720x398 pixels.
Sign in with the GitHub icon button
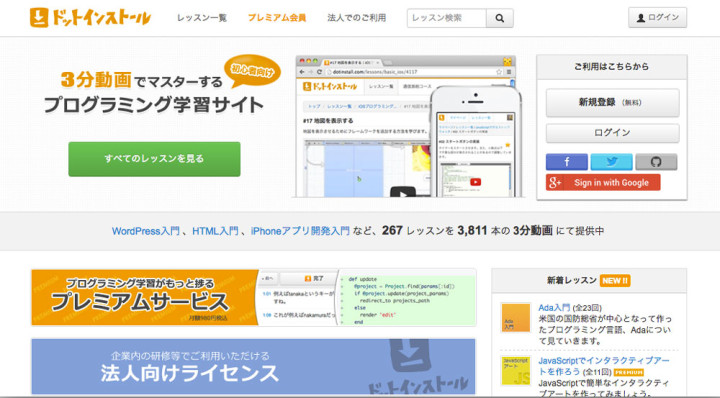pyautogui.click(x=656, y=162)
